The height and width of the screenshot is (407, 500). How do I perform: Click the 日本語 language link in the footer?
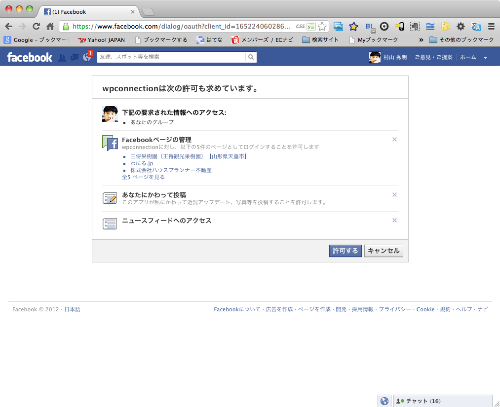pos(72,309)
